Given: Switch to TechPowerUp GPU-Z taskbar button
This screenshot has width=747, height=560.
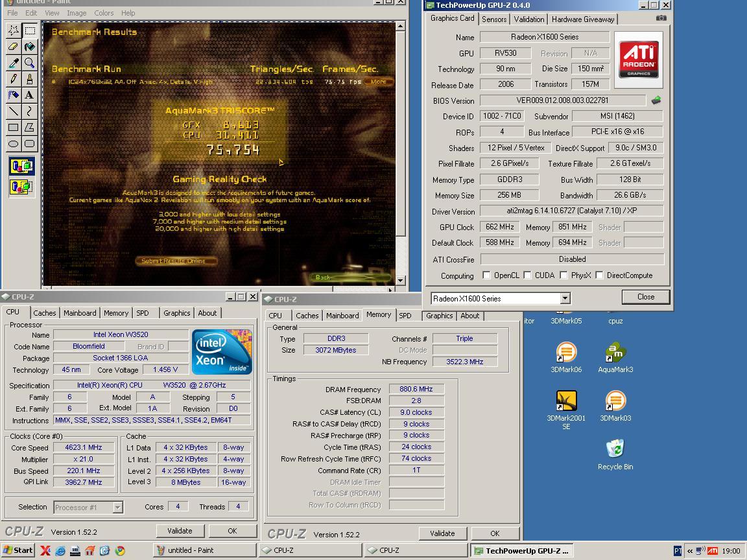Looking at the screenshot, I should point(522,550).
